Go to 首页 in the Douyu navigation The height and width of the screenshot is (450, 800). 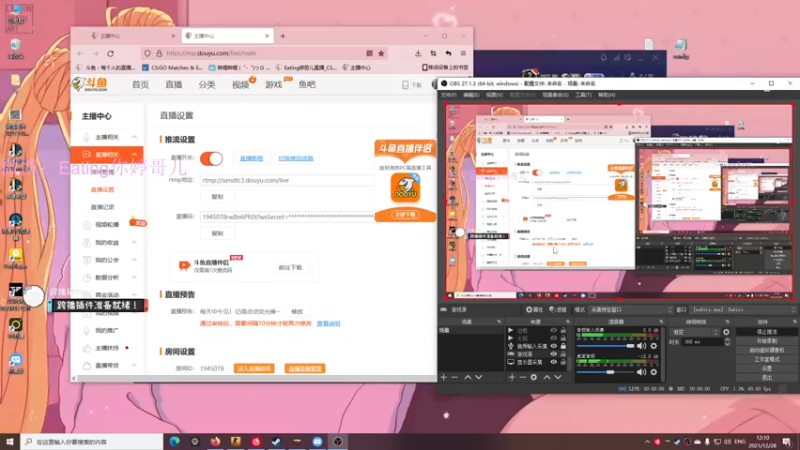point(140,85)
